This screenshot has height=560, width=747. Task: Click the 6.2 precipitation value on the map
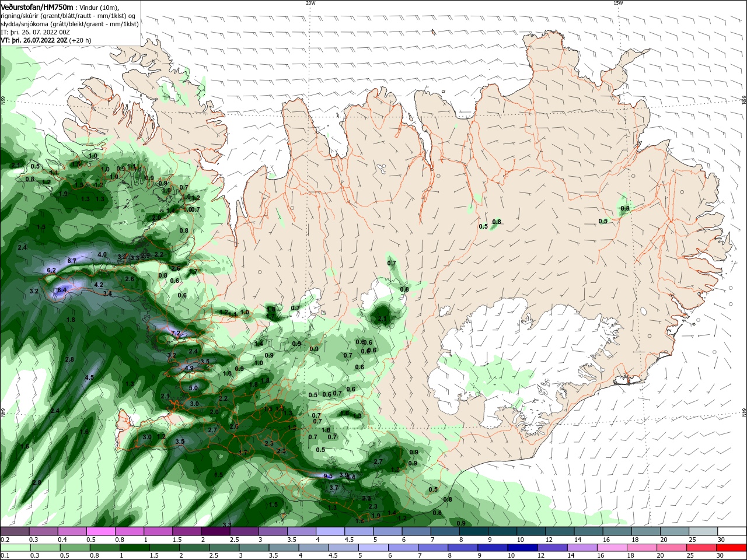(x=51, y=270)
